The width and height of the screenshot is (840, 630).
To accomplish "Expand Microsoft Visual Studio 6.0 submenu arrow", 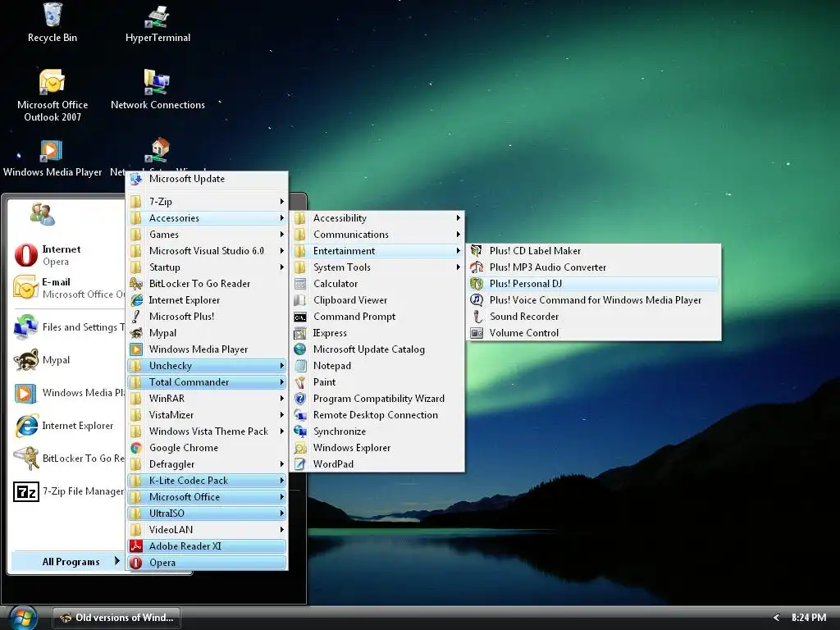I will [x=282, y=251].
